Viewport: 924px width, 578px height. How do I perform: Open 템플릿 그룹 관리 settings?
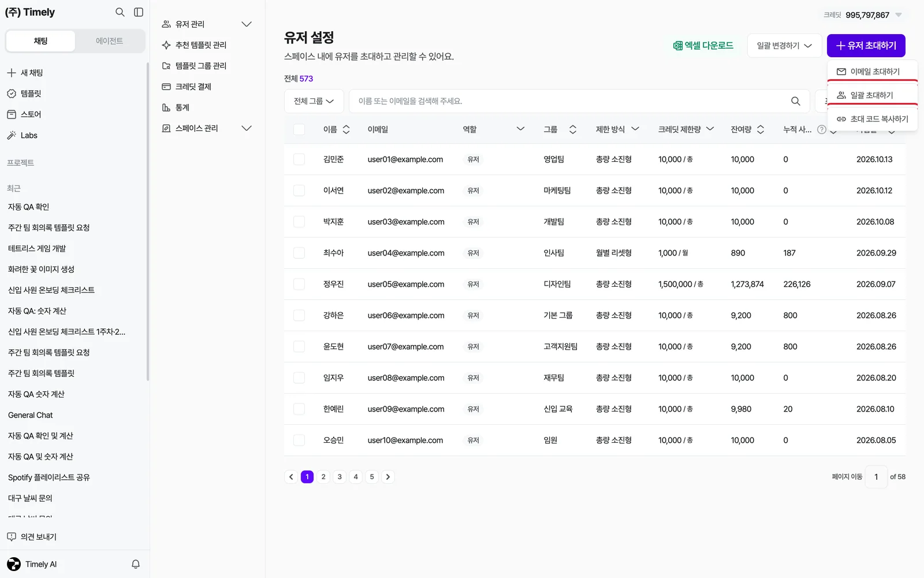coord(194,66)
